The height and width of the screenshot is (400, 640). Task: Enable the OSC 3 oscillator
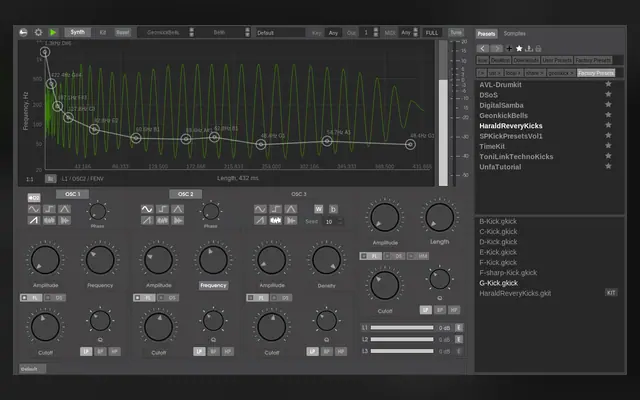coord(299,194)
